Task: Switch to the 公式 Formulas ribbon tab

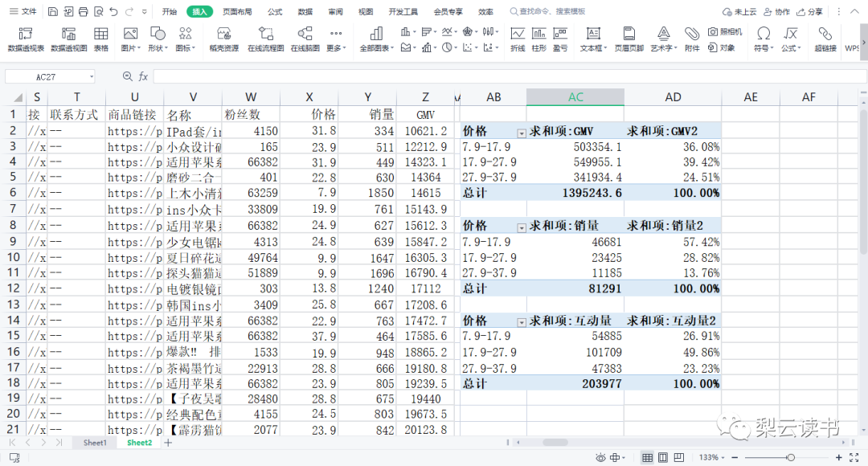Action: click(275, 11)
